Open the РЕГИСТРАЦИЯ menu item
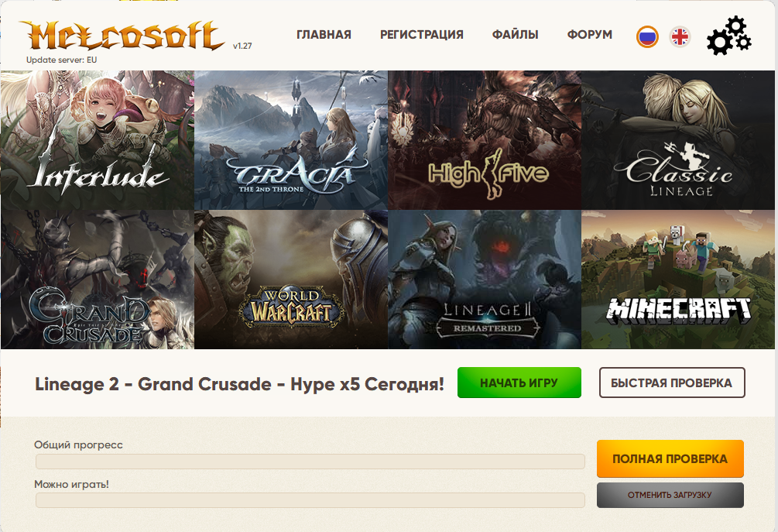This screenshot has height=532, width=778. [x=422, y=35]
